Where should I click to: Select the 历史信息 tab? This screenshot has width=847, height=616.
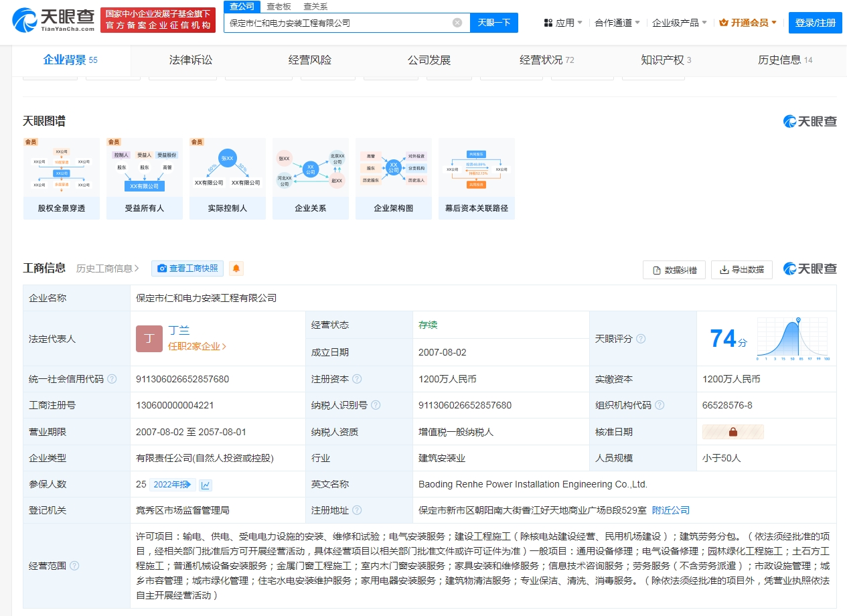tap(785, 60)
